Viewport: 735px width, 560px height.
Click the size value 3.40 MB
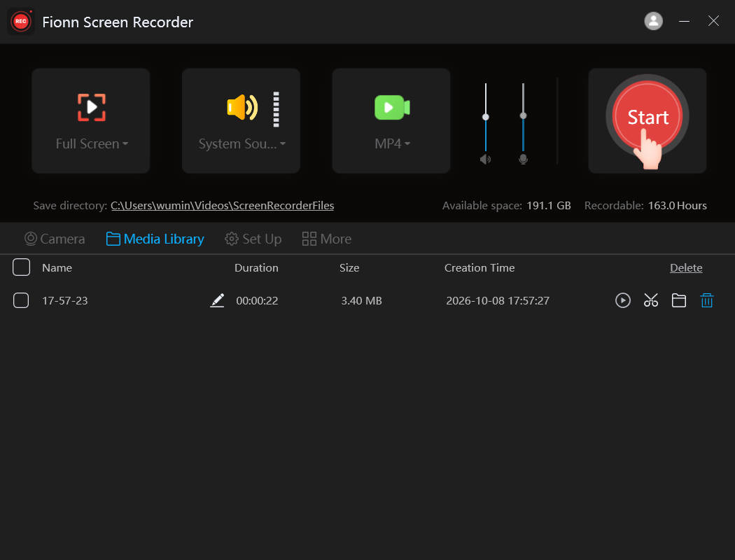click(361, 301)
